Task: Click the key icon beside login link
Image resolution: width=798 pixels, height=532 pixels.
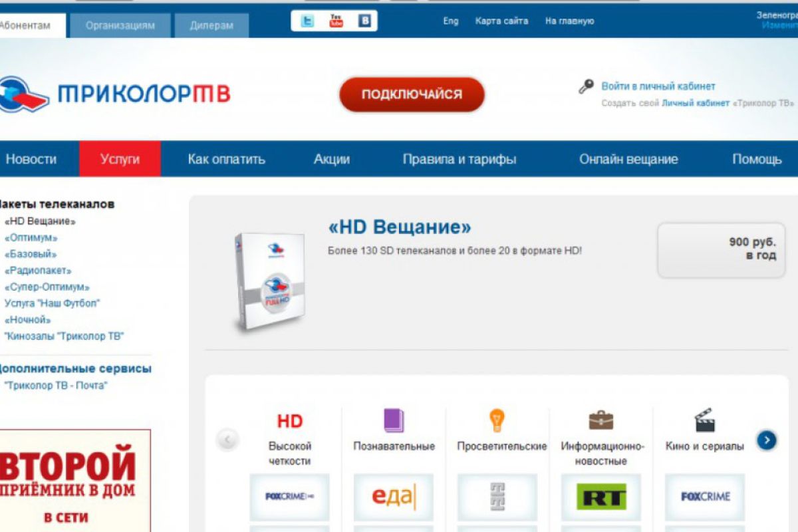Action: [x=586, y=86]
